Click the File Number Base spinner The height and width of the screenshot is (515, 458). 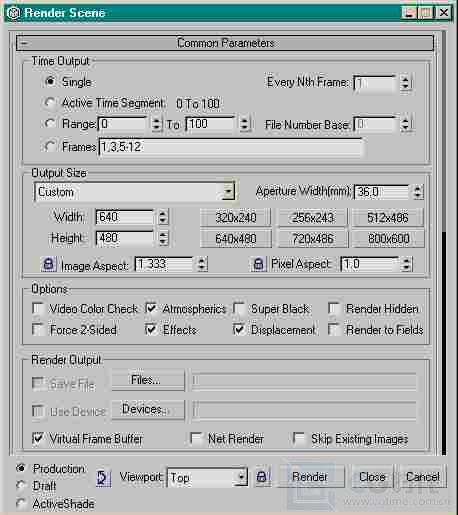[405, 124]
